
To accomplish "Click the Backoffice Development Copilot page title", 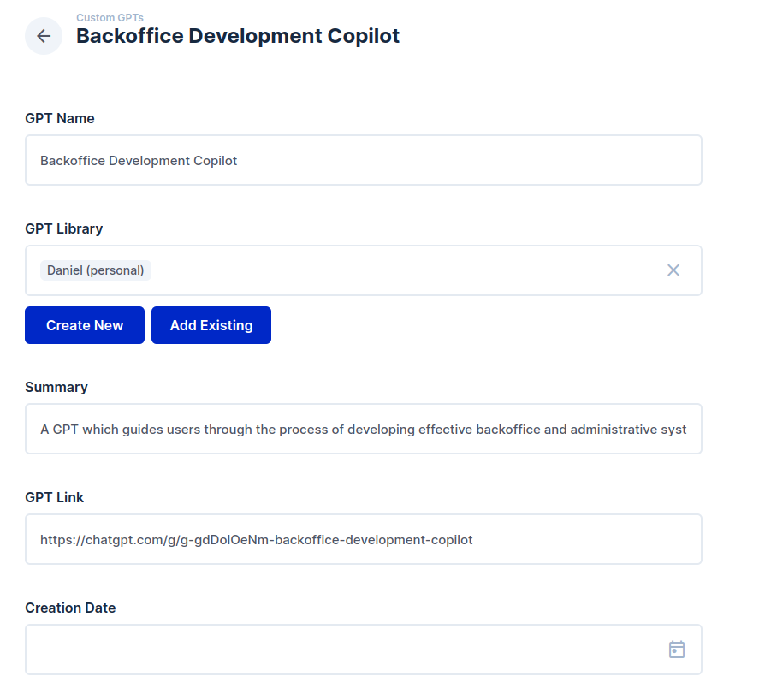I will click(238, 36).
